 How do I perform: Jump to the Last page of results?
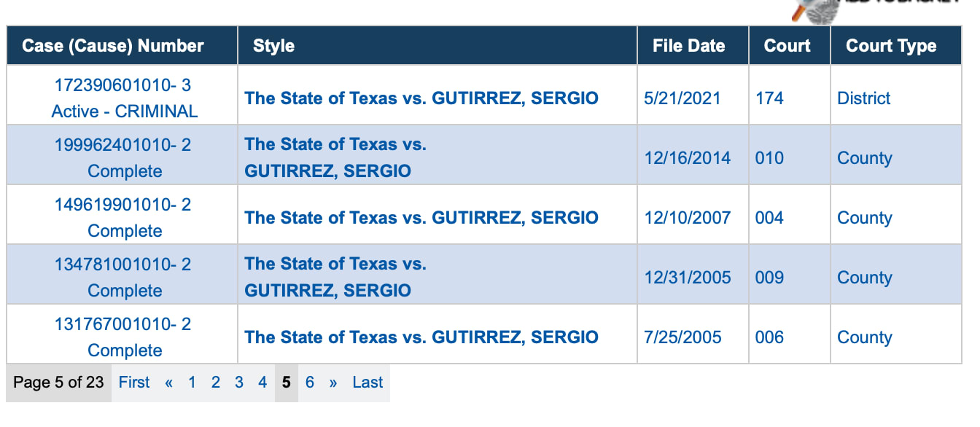point(367,383)
